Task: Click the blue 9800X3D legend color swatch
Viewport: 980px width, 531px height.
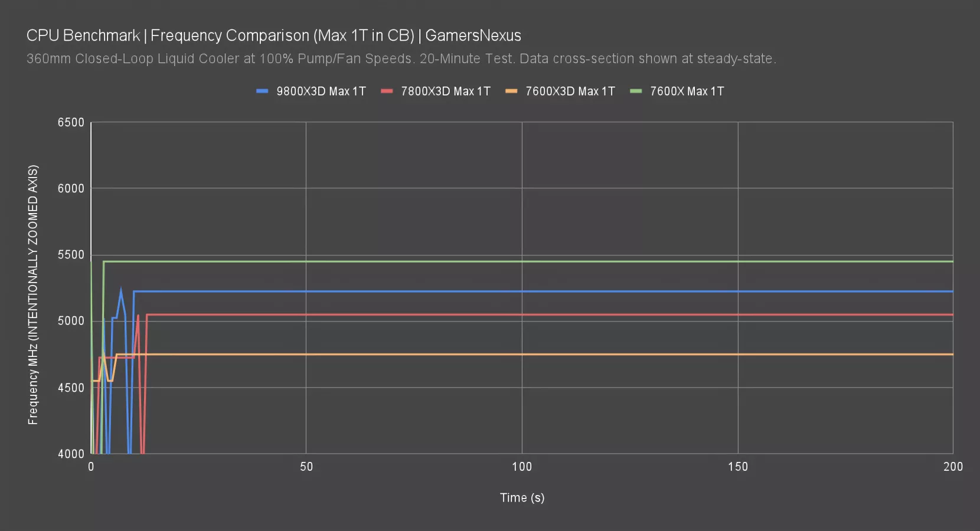Action: [262, 91]
